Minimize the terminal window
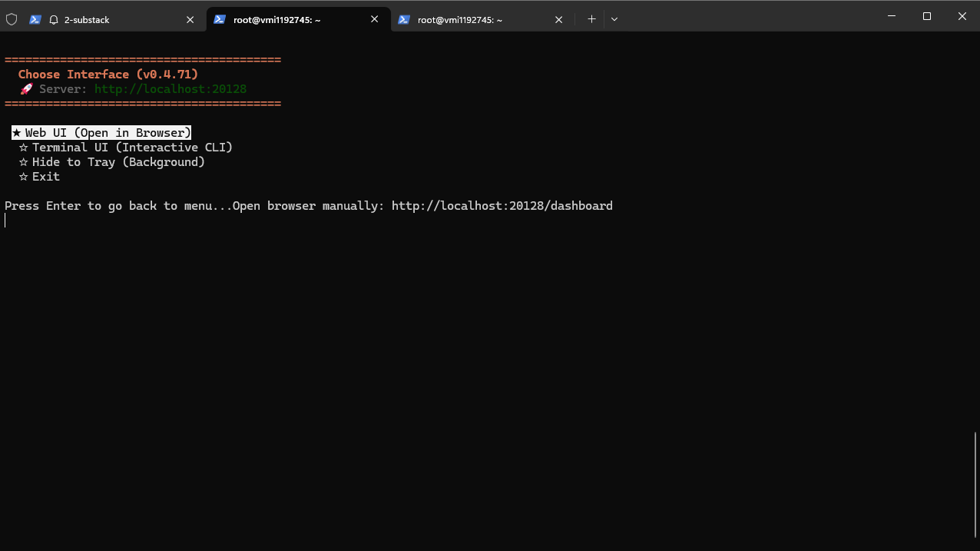Viewport: 980px width, 551px height. [892, 16]
